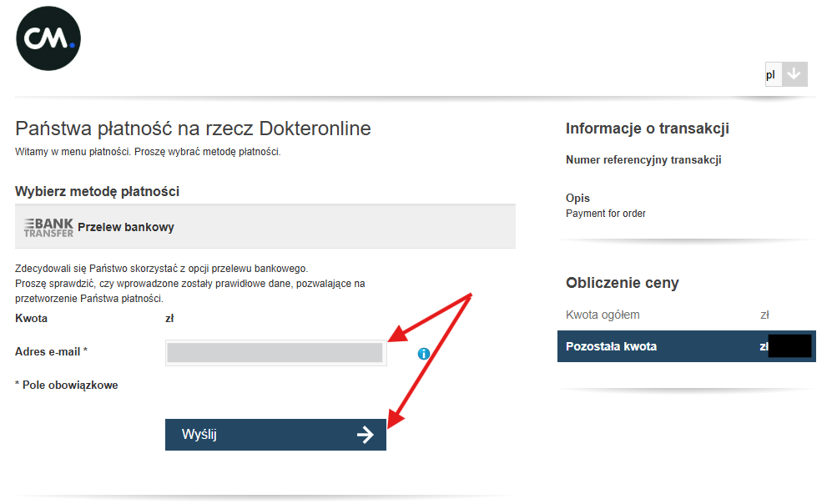Click the Obliczenie ceny heading
This screenshot has height=504, width=837.
(x=623, y=282)
